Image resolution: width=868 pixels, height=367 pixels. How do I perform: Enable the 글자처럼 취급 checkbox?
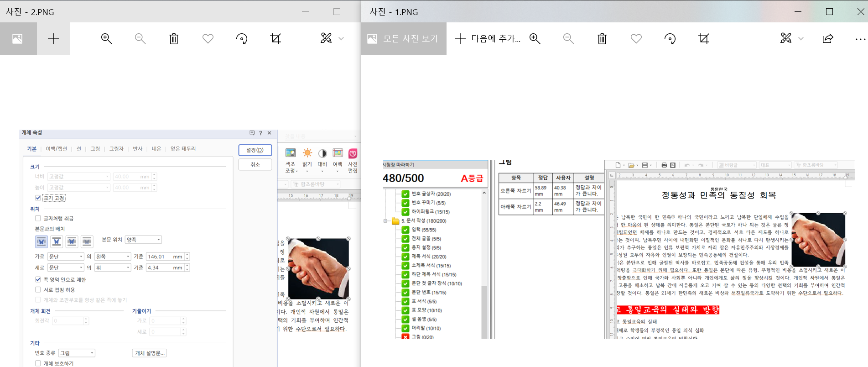click(x=38, y=218)
